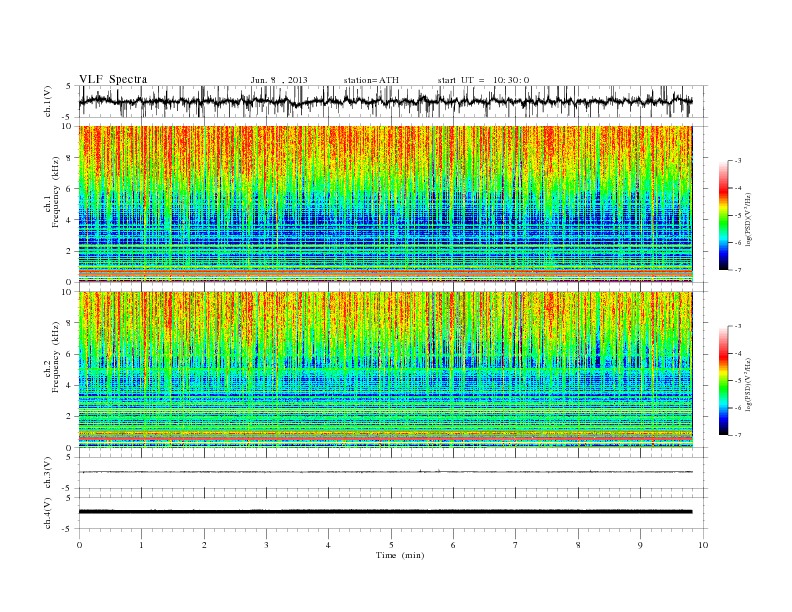Click the "7" tick label on time axis
This screenshot has height=612, width=792.
pyautogui.click(x=516, y=545)
